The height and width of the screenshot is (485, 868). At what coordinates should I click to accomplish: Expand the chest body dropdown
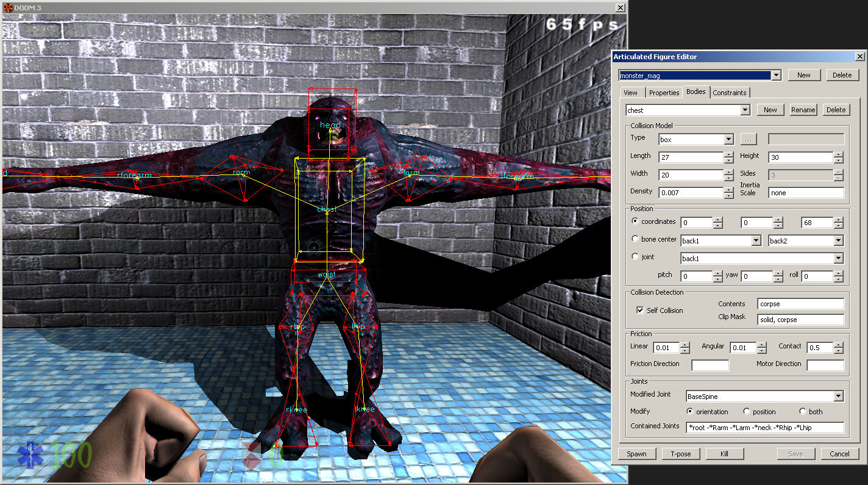click(745, 110)
